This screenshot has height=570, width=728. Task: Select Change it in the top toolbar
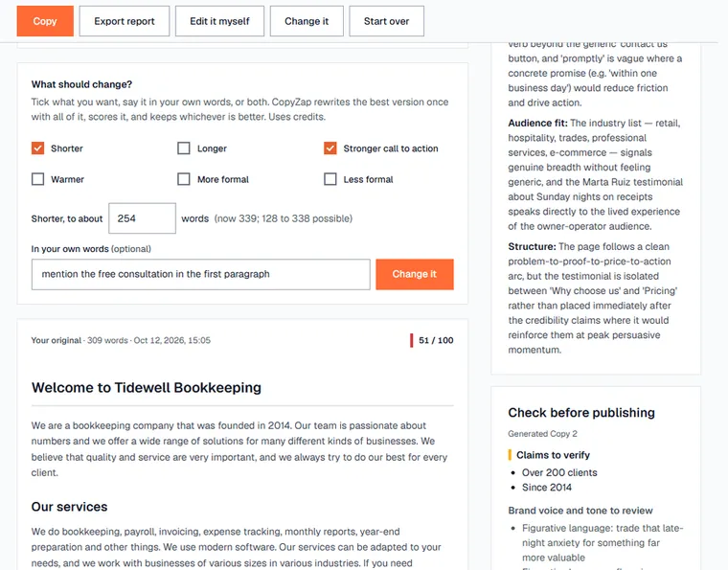pyautogui.click(x=307, y=21)
